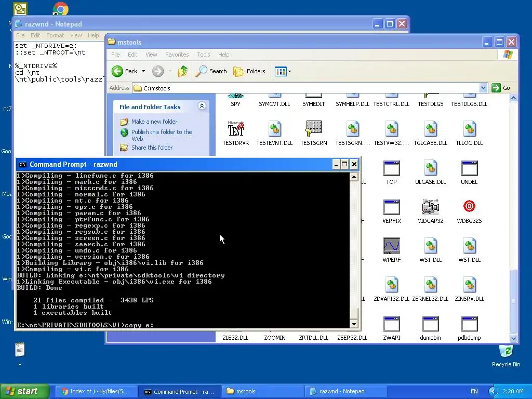Switch to mstools taskbar button

coord(262,391)
